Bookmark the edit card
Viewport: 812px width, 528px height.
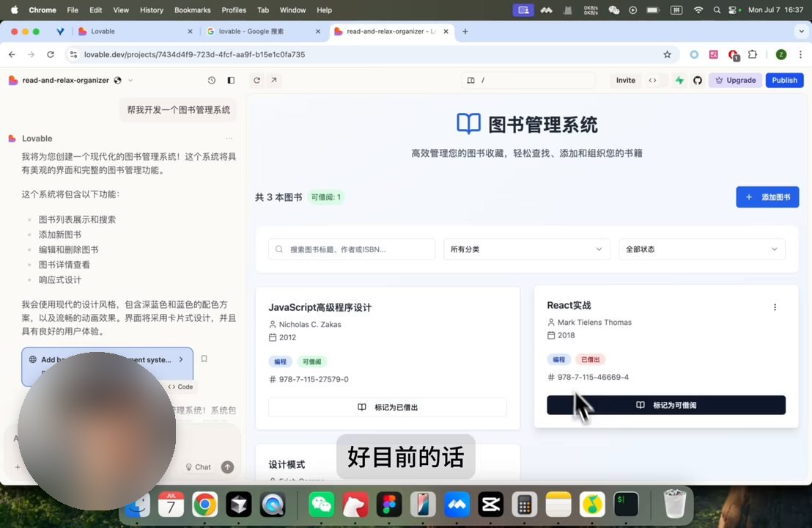click(x=204, y=359)
